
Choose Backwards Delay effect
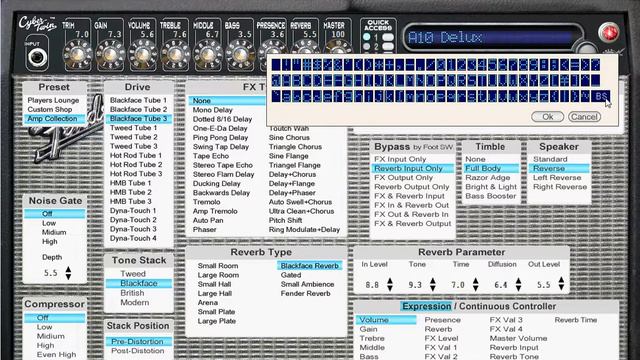tap(221, 193)
